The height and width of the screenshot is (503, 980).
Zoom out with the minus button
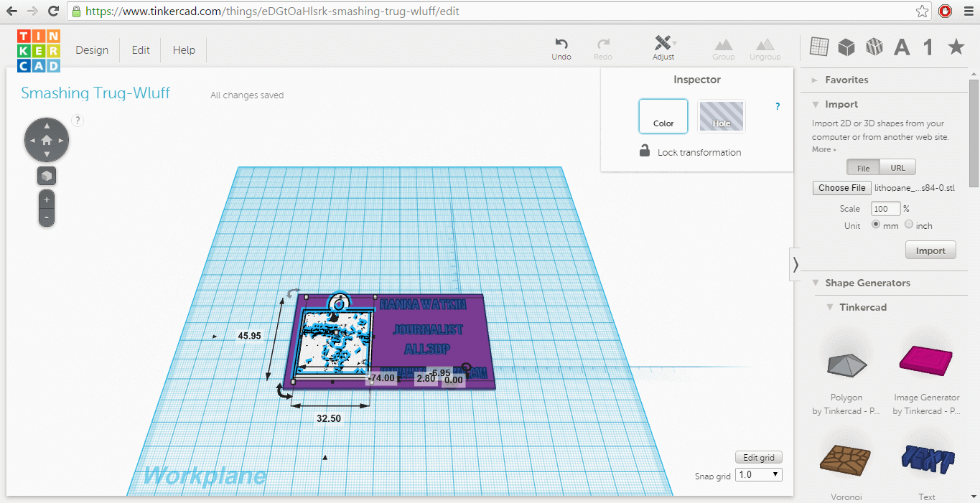pos(47,217)
